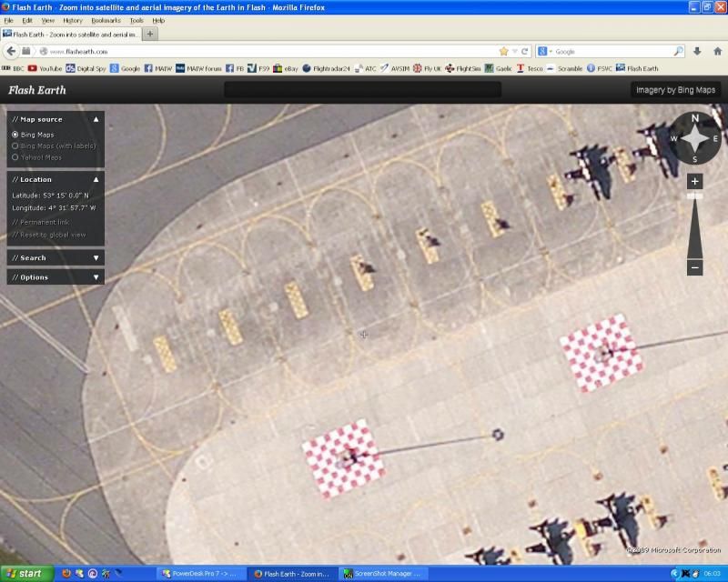Select Bing Maps (with labels) option

(x=15, y=145)
